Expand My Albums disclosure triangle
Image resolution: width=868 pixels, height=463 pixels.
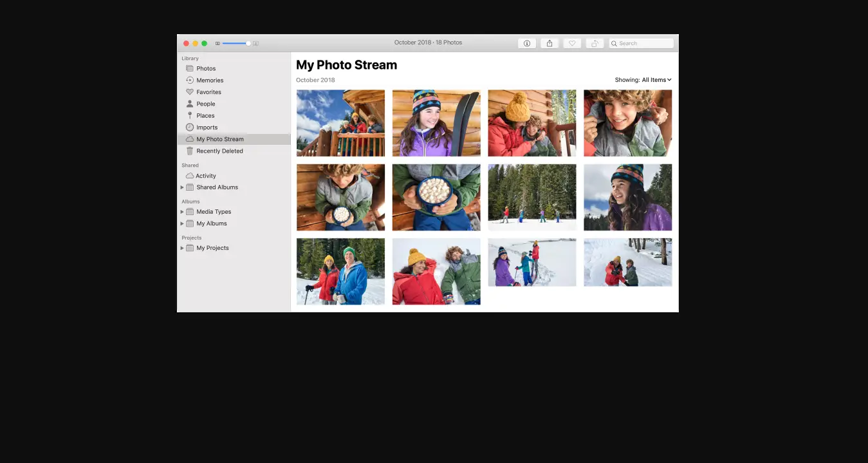[182, 223]
